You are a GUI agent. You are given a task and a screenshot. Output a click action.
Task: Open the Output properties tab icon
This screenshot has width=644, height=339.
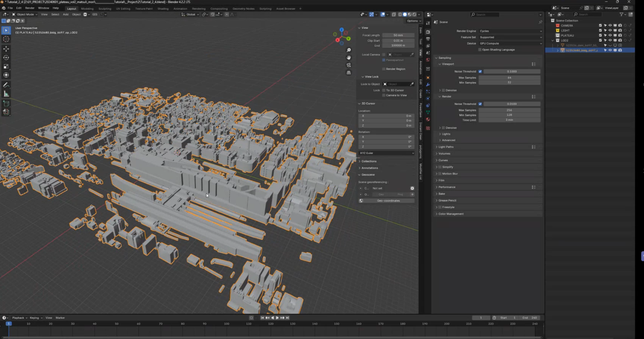(x=428, y=39)
